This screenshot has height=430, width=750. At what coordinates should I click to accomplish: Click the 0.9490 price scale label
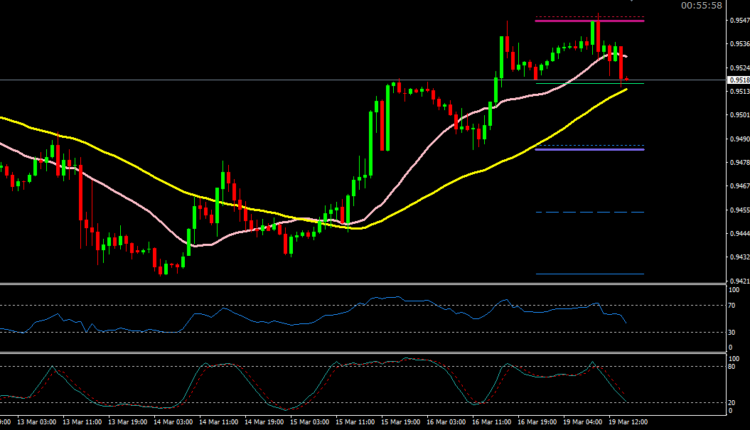(738, 139)
